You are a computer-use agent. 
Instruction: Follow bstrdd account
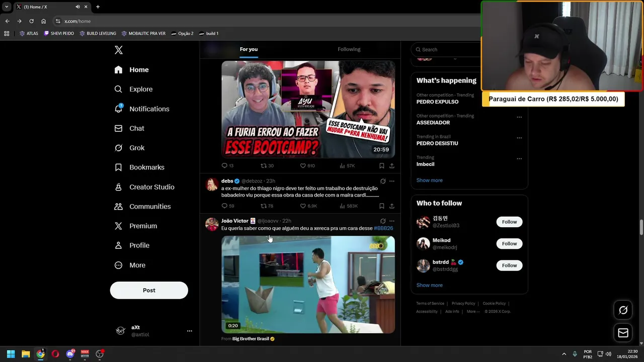click(509, 265)
